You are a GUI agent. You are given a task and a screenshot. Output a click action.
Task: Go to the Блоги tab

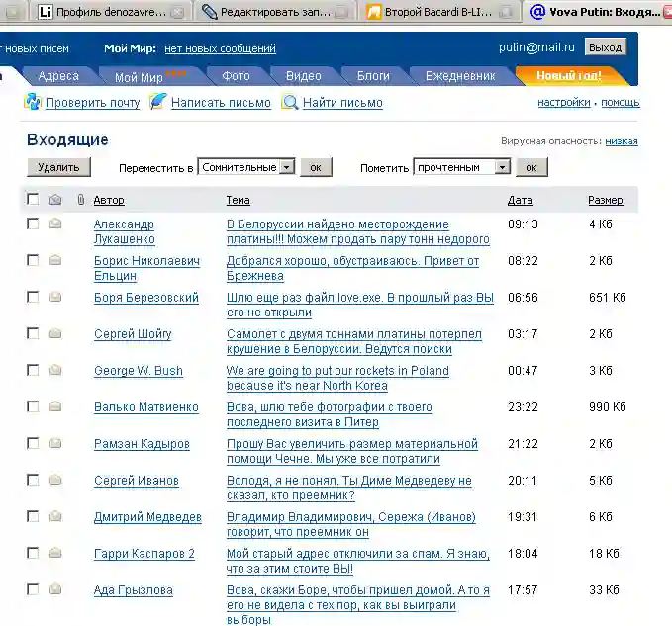click(373, 76)
